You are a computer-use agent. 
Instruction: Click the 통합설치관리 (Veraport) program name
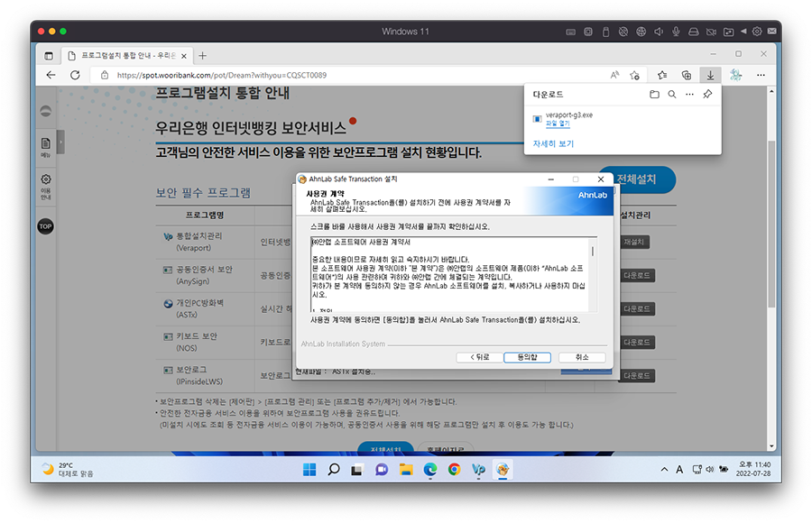coord(198,242)
